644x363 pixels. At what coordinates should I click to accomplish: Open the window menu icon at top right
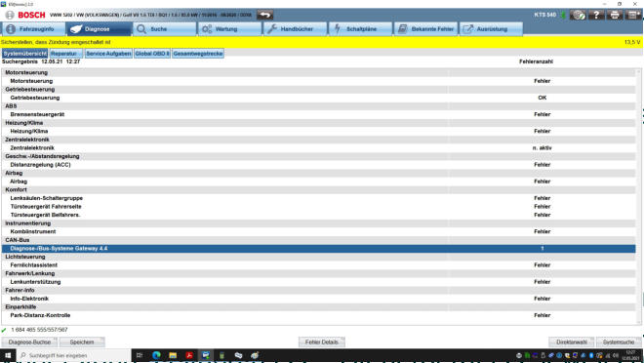tap(633, 16)
